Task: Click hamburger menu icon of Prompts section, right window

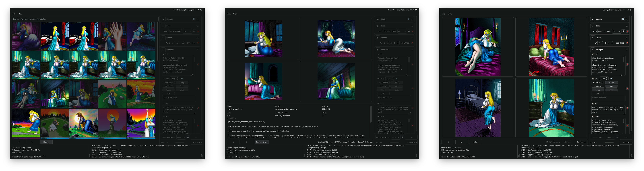Action: (627, 50)
